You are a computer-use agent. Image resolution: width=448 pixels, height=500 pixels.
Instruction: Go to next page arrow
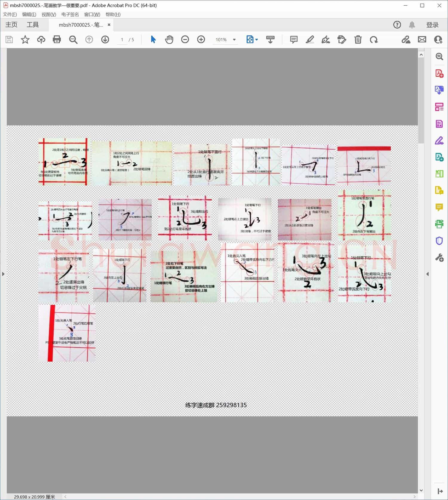[x=105, y=39]
